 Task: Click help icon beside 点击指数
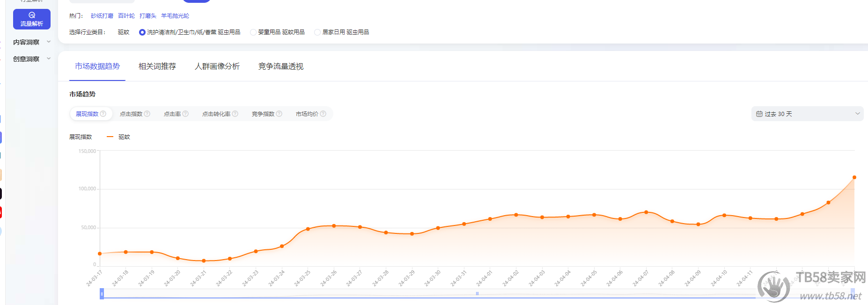tap(147, 114)
